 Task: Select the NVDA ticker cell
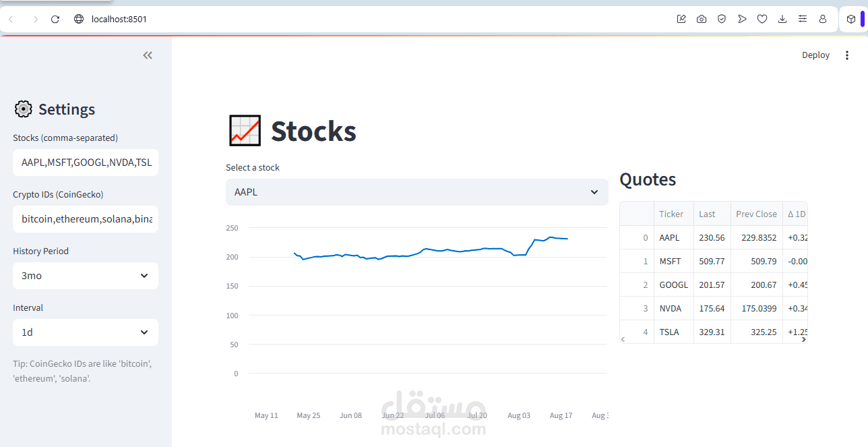673,308
